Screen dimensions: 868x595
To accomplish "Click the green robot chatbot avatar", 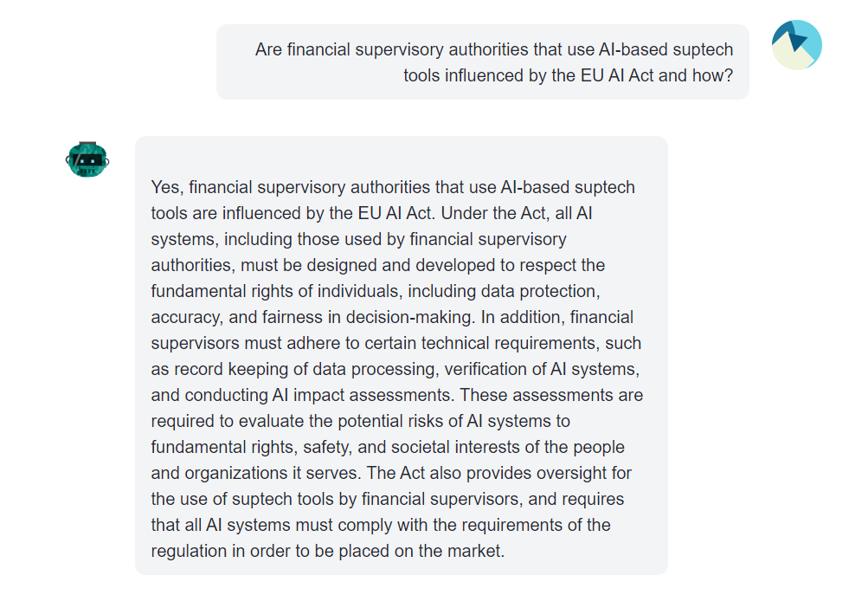I will [x=87, y=159].
